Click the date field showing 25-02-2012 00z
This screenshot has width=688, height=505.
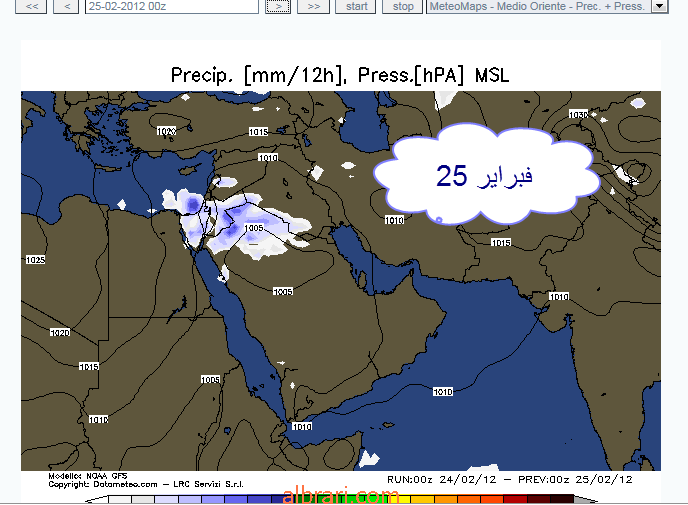pos(172,7)
